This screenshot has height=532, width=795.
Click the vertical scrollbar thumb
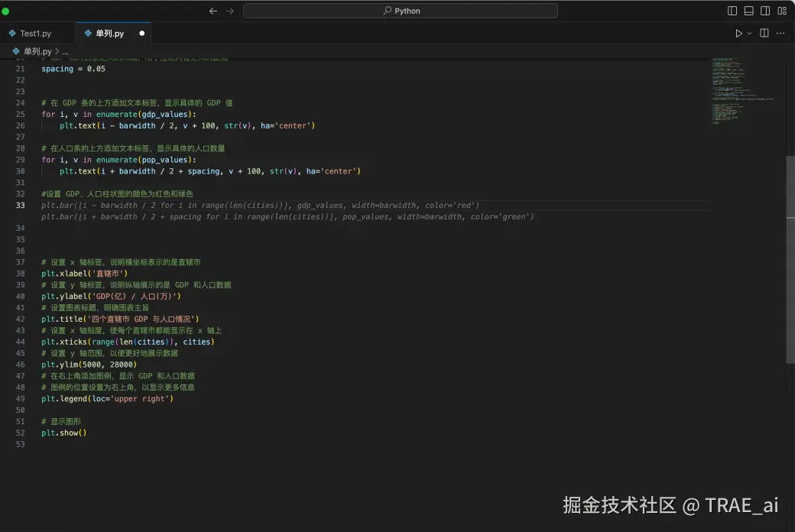790,258
